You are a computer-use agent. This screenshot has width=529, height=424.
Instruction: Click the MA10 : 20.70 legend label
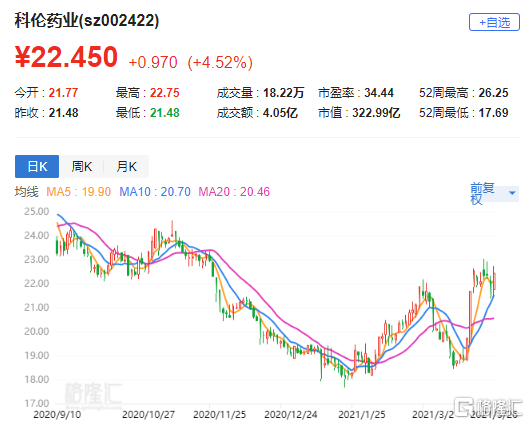[x=155, y=192]
